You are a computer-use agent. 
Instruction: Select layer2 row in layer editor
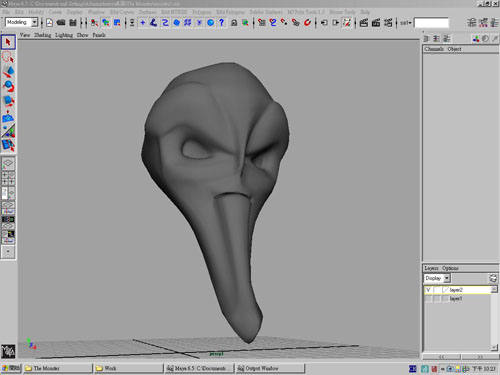(457, 290)
